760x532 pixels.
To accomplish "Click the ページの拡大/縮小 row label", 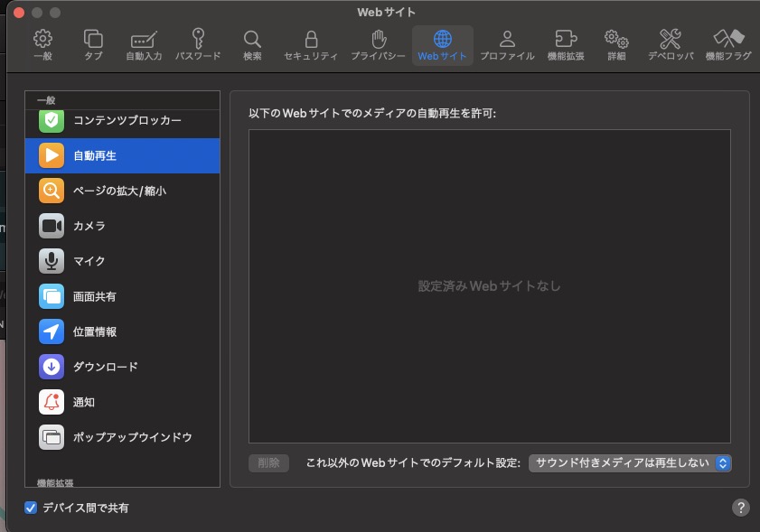I will [119, 191].
